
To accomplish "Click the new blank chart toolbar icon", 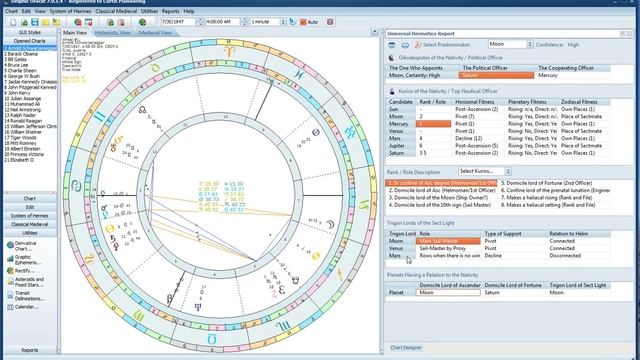I will [x=13, y=22].
